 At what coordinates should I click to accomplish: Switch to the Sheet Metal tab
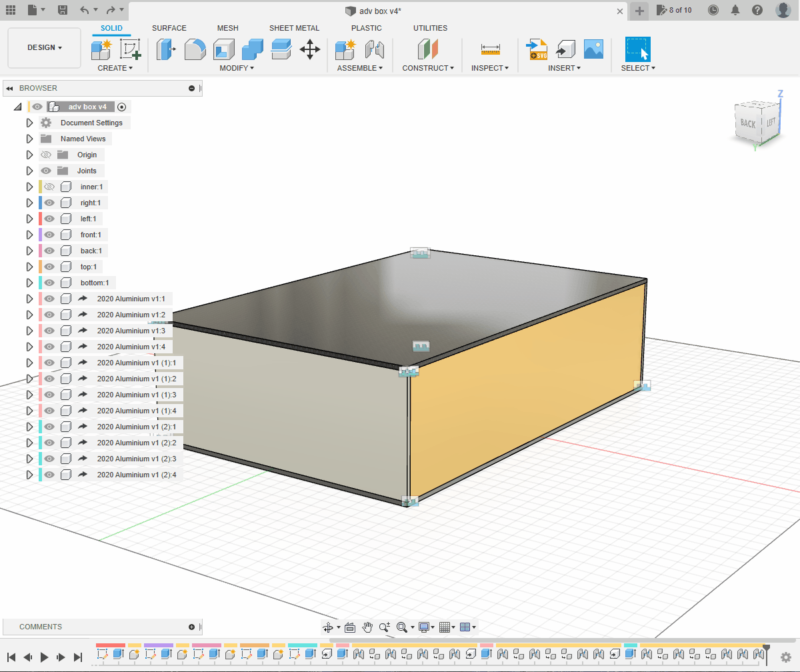click(x=295, y=28)
